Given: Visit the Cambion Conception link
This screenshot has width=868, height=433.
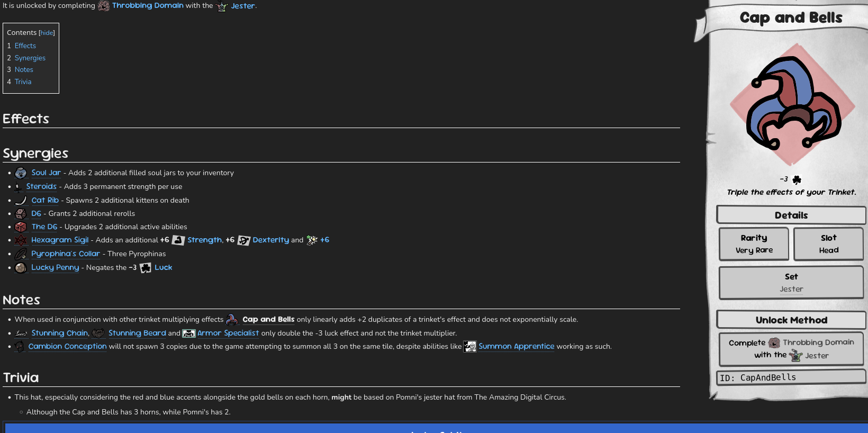Looking at the screenshot, I should (x=68, y=347).
